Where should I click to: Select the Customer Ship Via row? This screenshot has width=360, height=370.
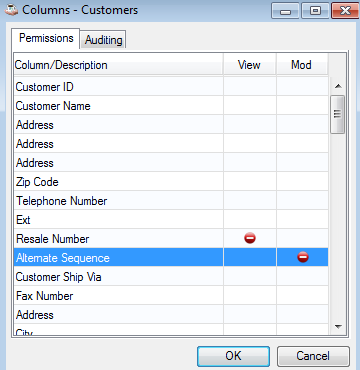[x=171, y=277]
